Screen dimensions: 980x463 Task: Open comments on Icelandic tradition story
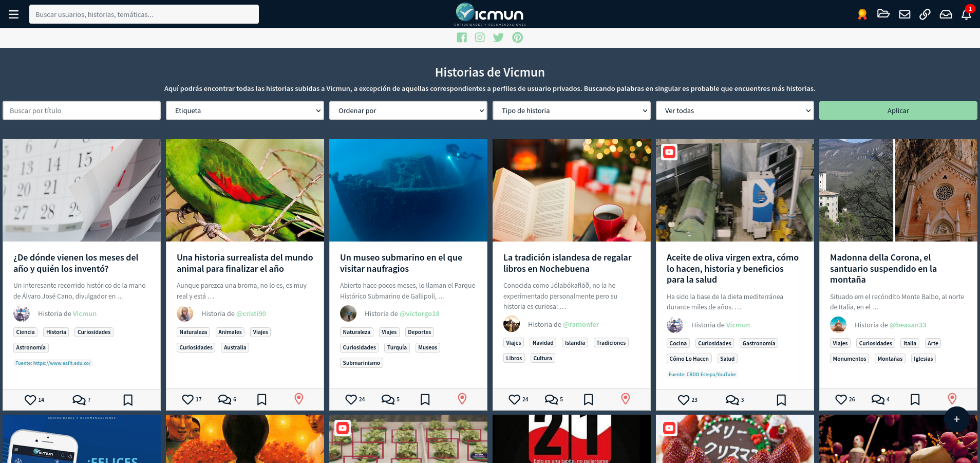click(551, 399)
